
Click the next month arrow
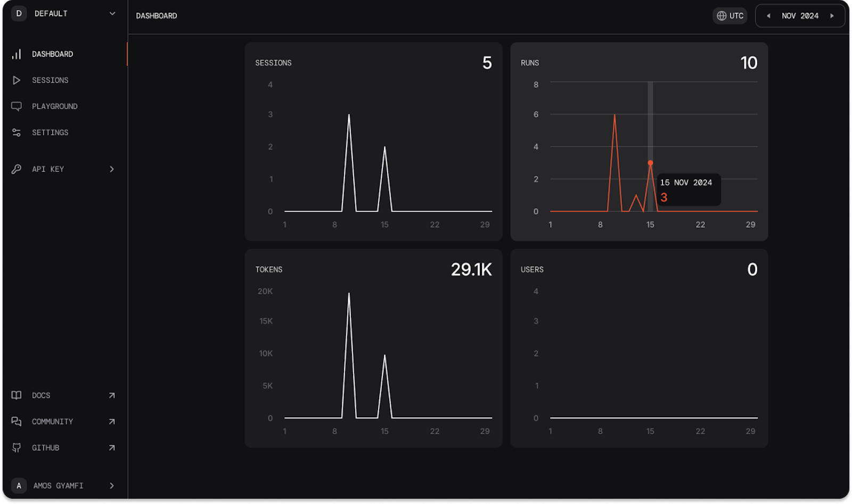832,15
